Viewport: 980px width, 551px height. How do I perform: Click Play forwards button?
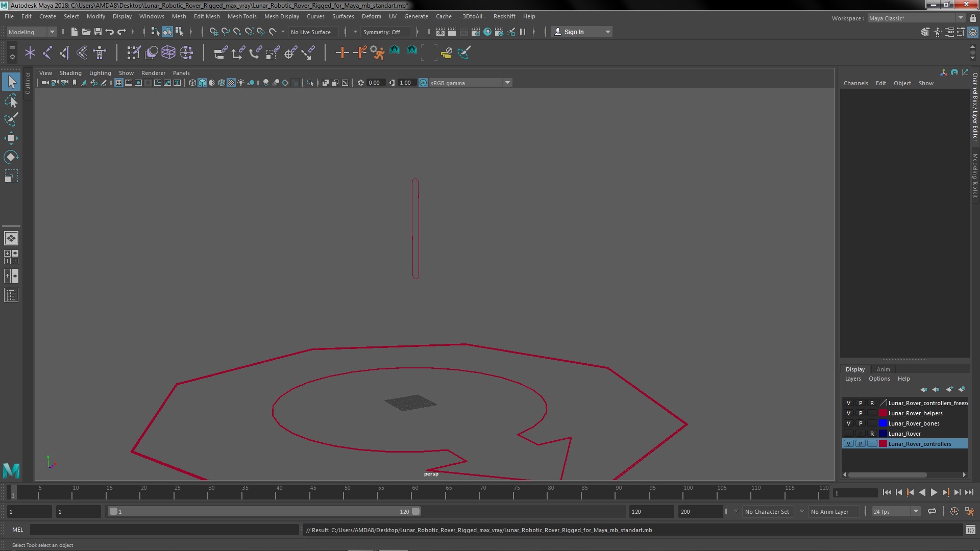click(x=934, y=492)
